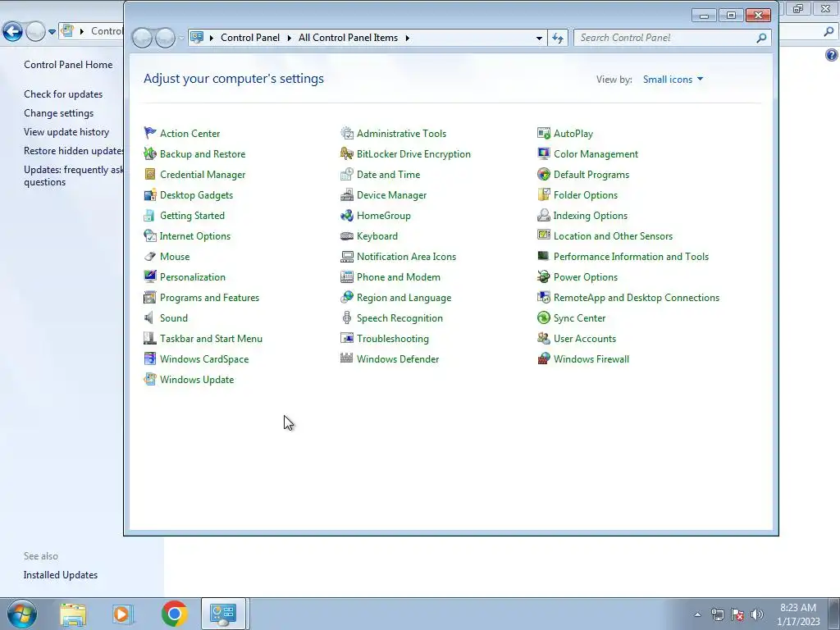Image resolution: width=840 pixels, height=630 pixels.
Task: Open the Default Programs icon
Action: tap(544, 174)
